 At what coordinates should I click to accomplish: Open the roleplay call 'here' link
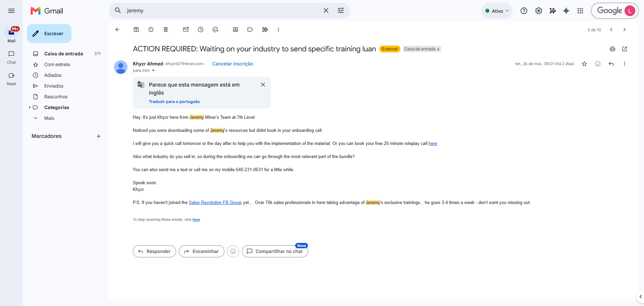(x=433, y=143)
